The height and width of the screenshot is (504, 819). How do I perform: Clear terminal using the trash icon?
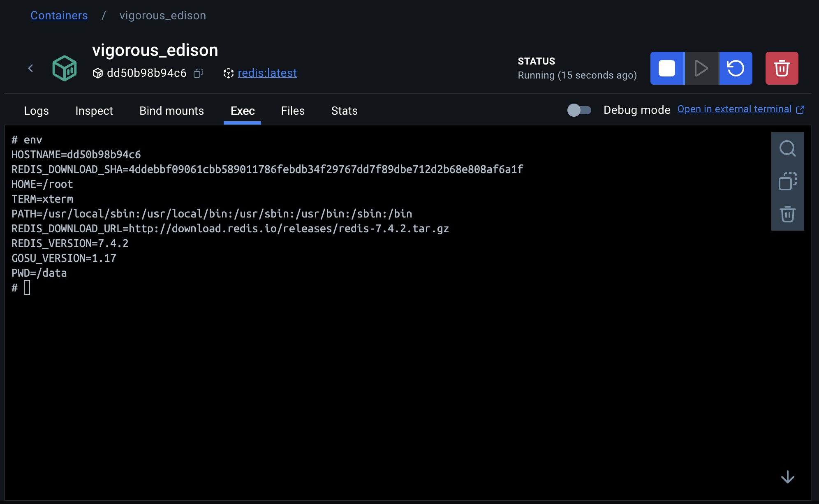tap(787, 214)
